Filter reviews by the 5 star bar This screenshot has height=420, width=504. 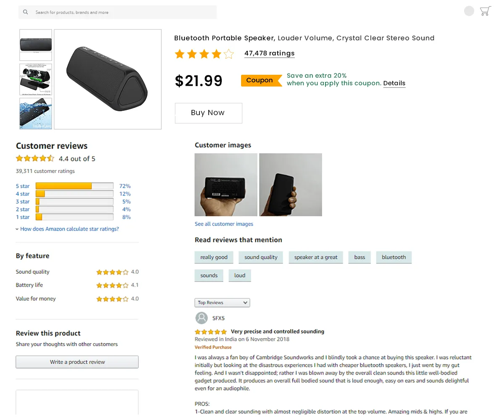click(74, 186)
